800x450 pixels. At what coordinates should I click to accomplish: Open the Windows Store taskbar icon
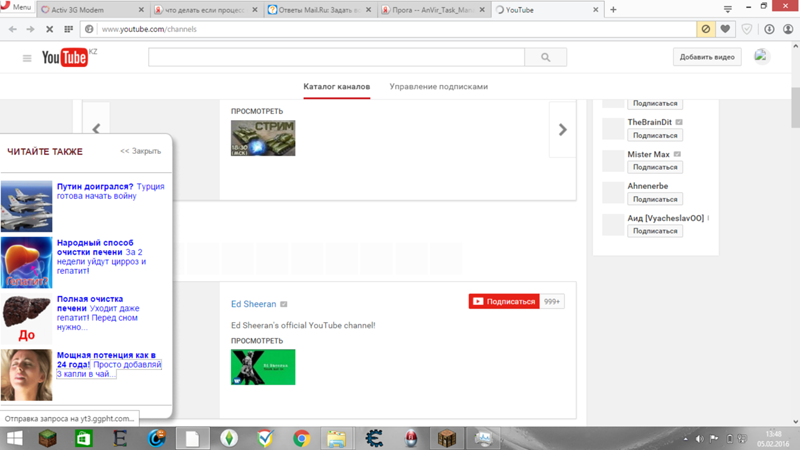pyautogui.click(x=84, y=438)
